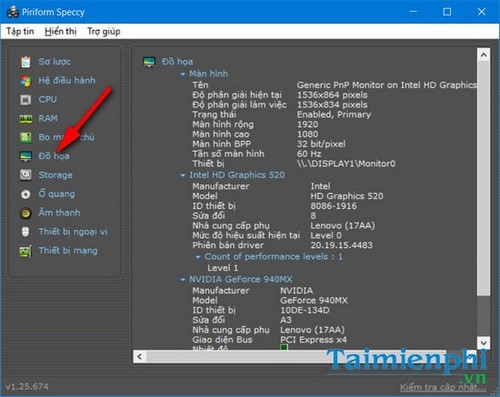Click the Màn hình cao 1080 value
Image resolution: width=500 pixels, height=397 pixels.
tap(307, 134)
